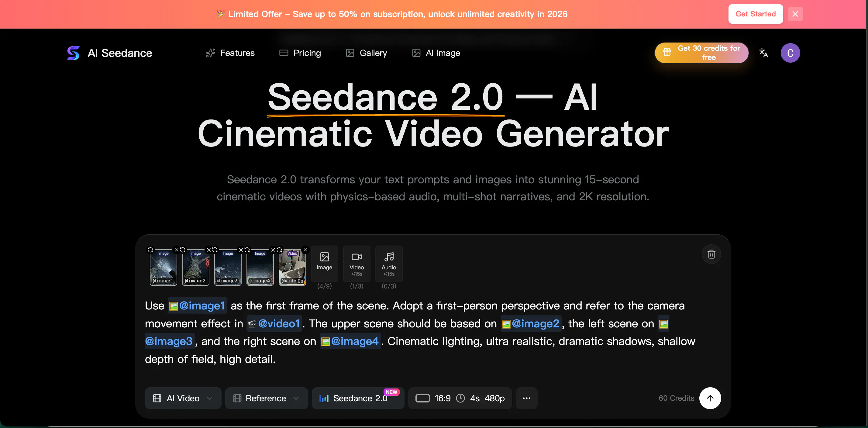Open the Seedance 2.0 model selector
The height and width of the screenshot is (428, 868).
(x=358, y=398)
